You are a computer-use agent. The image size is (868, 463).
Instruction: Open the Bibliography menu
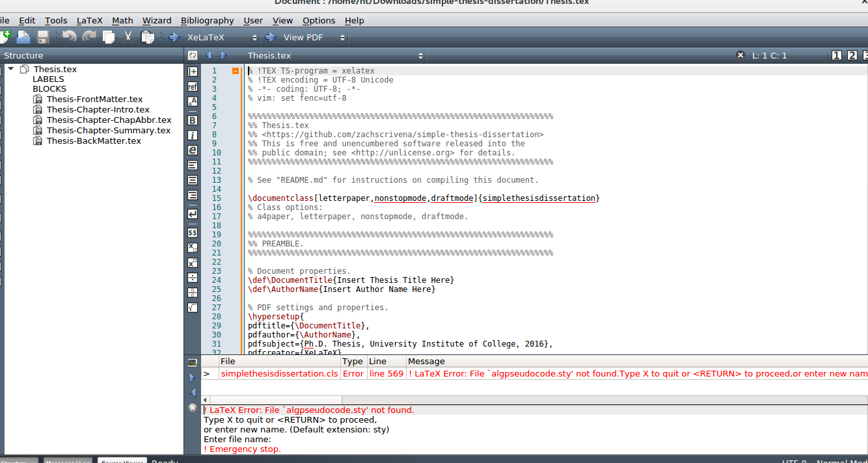[x=208, y=20]
